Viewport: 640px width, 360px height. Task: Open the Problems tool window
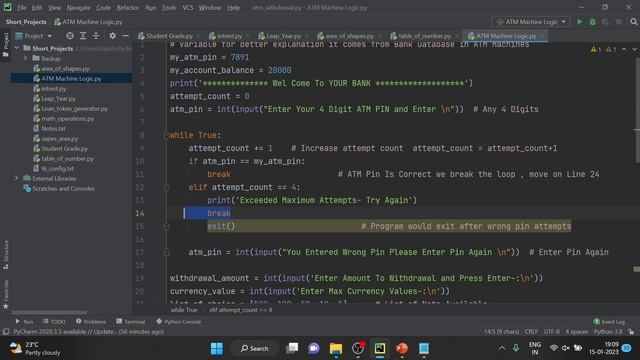(91, 322)
